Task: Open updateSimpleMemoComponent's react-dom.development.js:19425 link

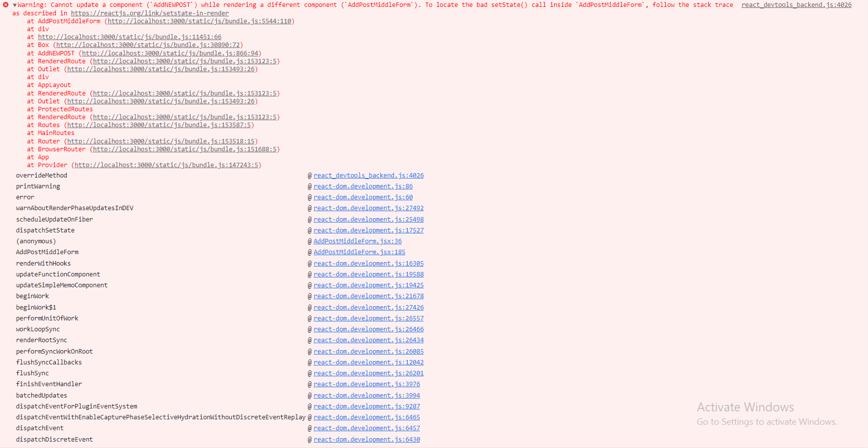Action: (x=369, y=285)
